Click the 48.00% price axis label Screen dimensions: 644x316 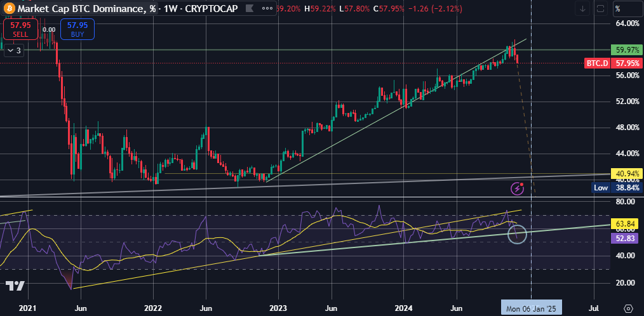pyautogui.click(x=628, y=128)
